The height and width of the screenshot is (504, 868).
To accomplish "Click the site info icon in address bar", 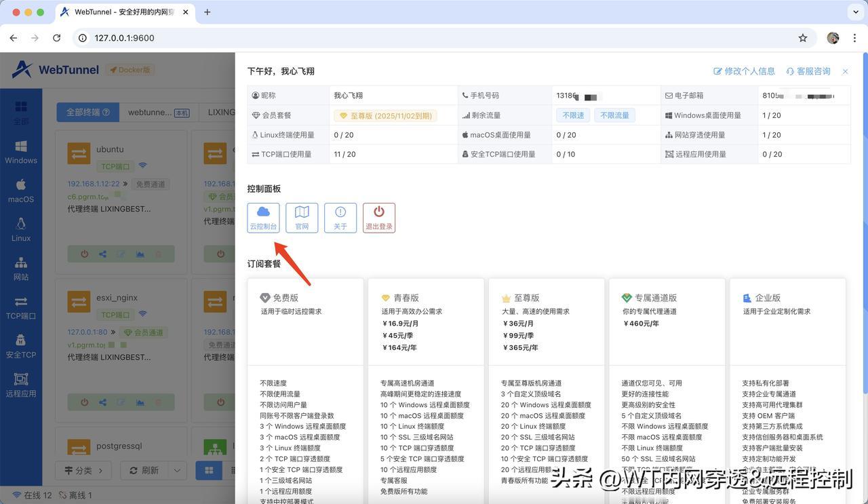I will [83, 38].
